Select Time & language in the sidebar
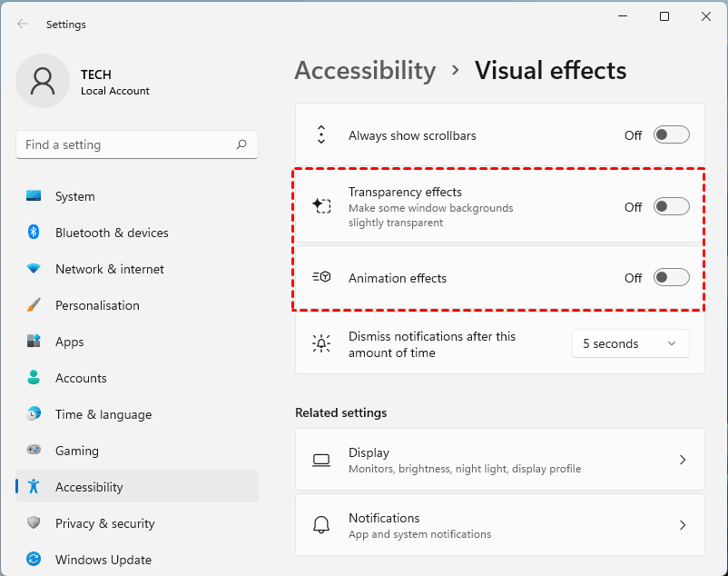This screenshot has width=728, height=576. pos(103,414)
